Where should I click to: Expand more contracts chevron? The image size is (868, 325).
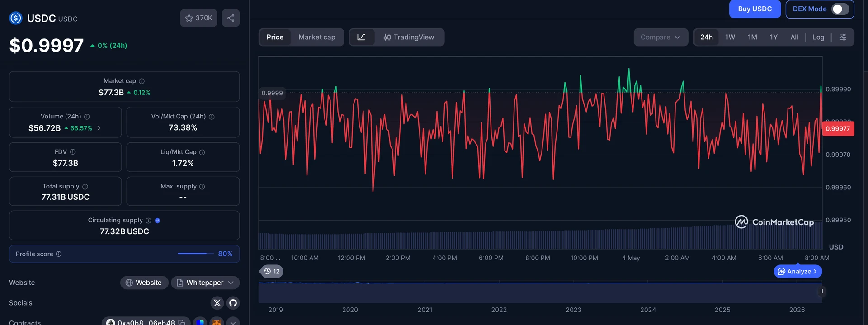[x=233, y=322]
